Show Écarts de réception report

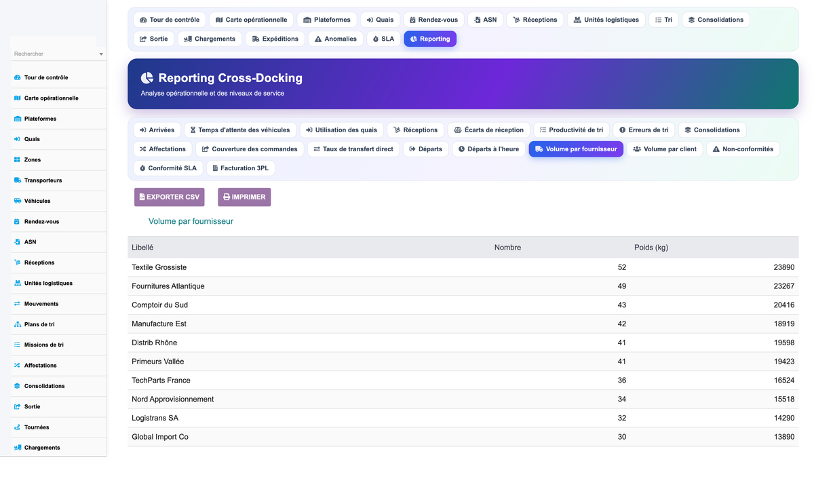pos(489,130)
